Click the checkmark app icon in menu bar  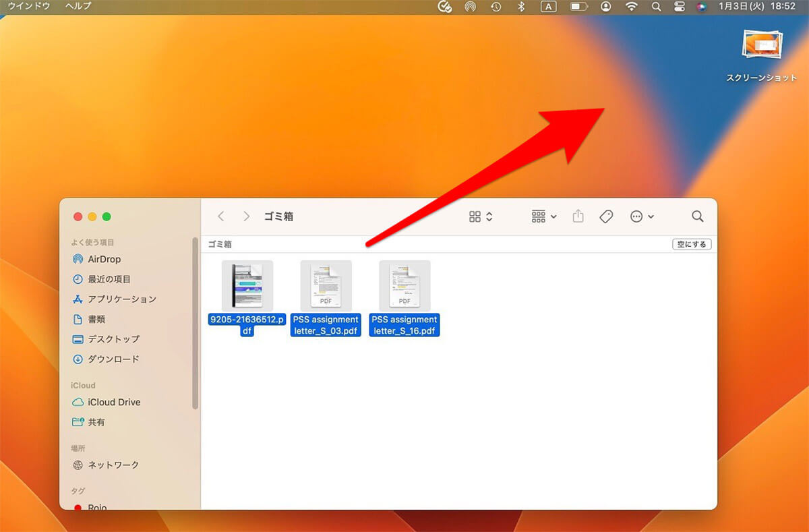(x=444, y=6)
